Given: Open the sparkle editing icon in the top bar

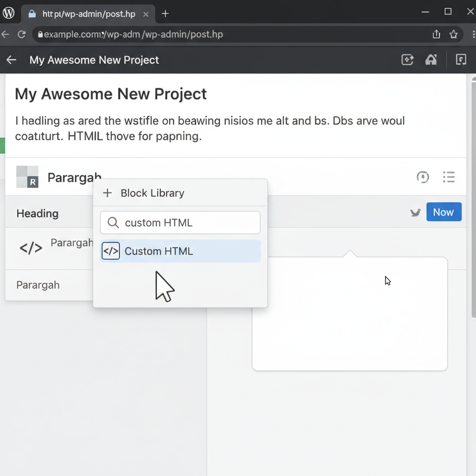Looking at the screenshot, I should (407, 59).
